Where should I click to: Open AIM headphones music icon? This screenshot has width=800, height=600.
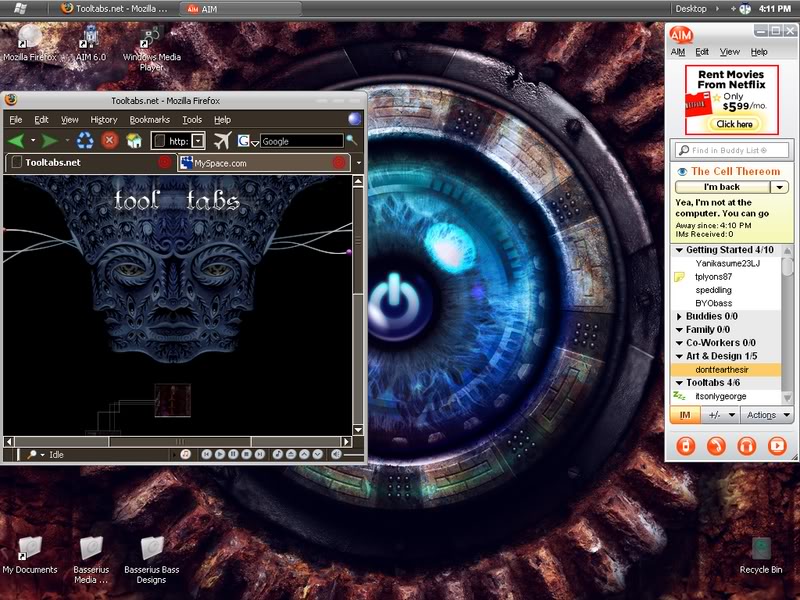(746, 445)
